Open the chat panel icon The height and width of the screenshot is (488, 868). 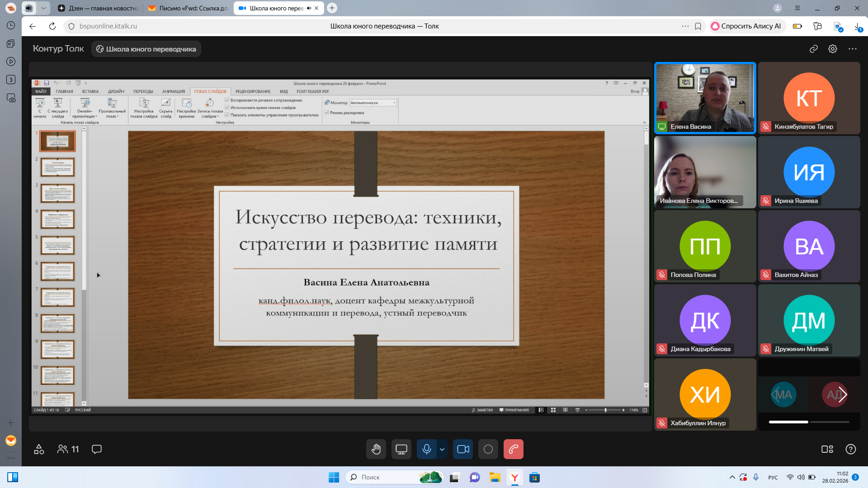96,449
